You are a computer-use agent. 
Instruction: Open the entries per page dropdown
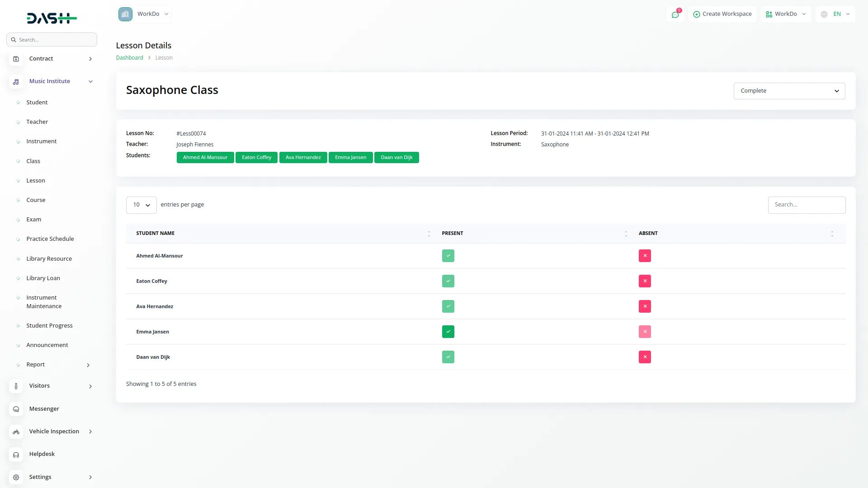(141, 205)
